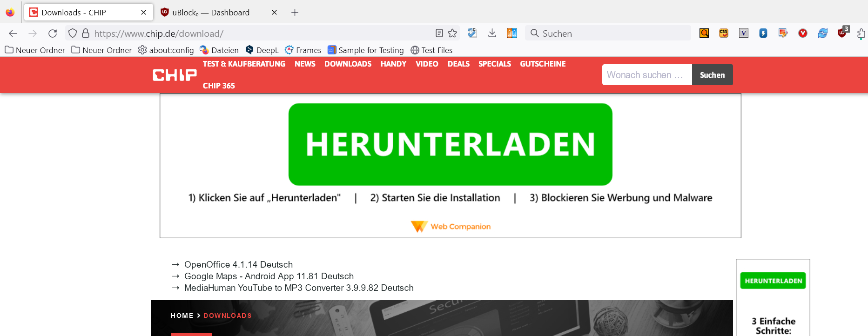Open the MediaHuman YouTube to MP3 Converter link

pos(299,288)
